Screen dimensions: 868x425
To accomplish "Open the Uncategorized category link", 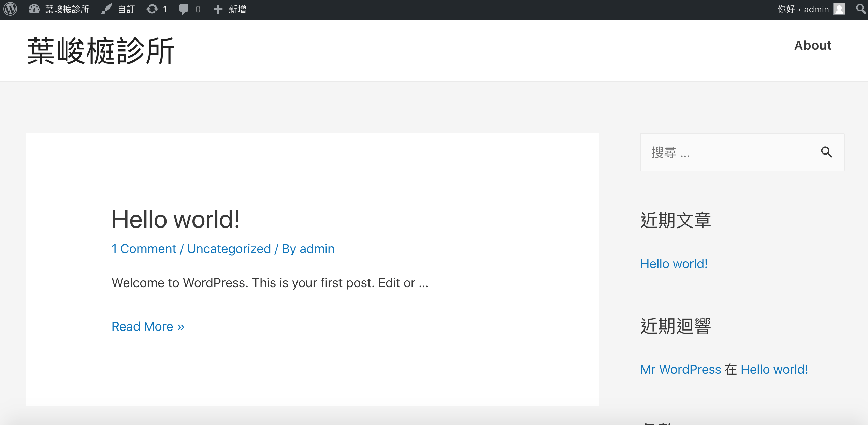I will tap(229, 249).
